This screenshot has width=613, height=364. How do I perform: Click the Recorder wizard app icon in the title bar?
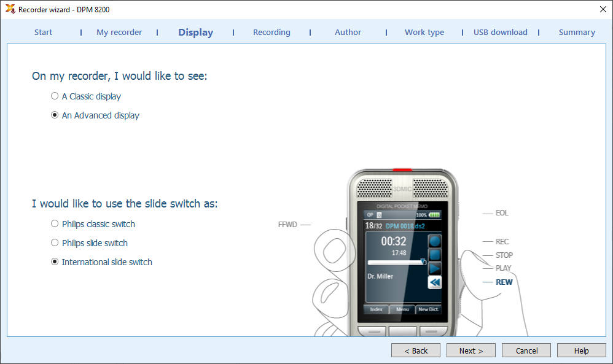pos(10,9)
